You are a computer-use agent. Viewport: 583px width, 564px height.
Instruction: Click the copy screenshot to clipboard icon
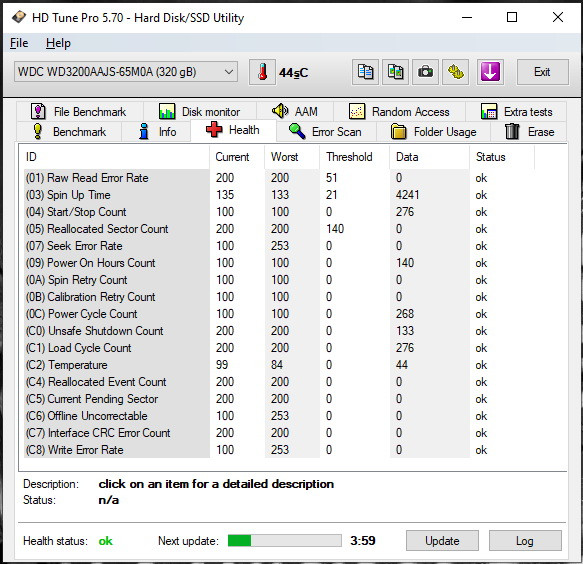[x=395, y=72]
